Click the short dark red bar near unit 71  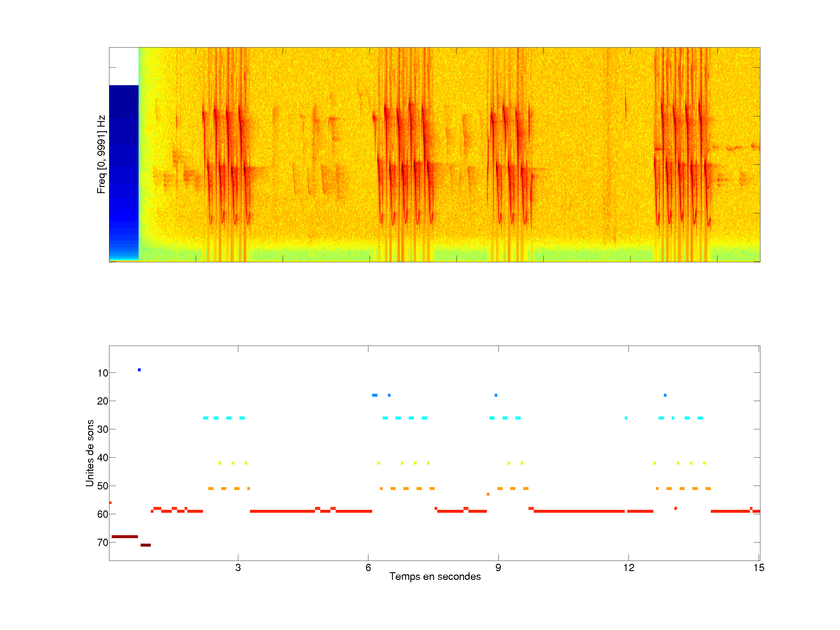pos(146,545)
